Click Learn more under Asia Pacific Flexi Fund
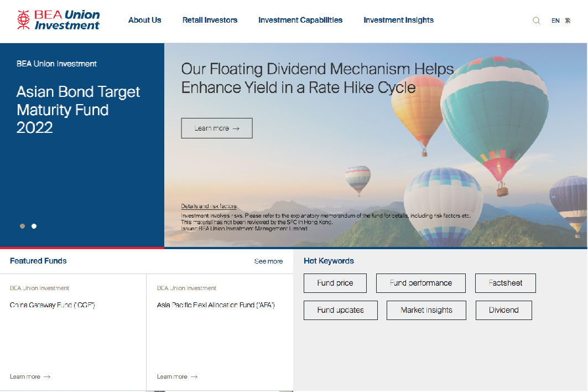 tap(178, 376)
